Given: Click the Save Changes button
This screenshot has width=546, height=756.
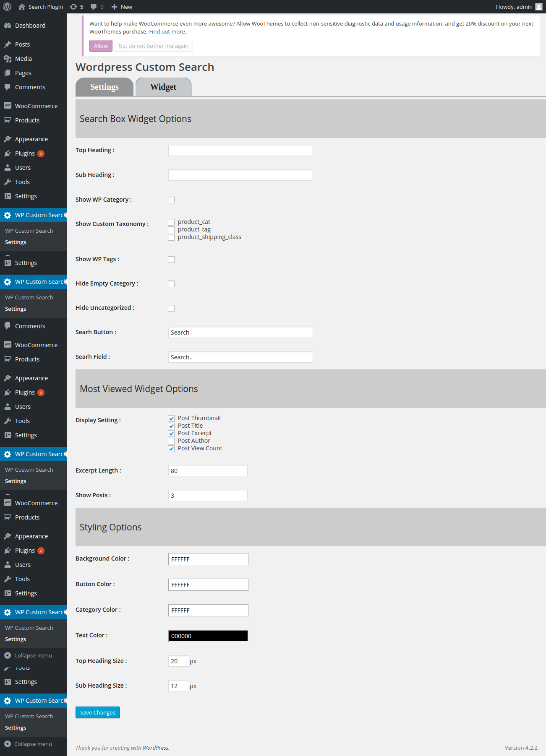Looking at the screenshot, I should (98, 712).
